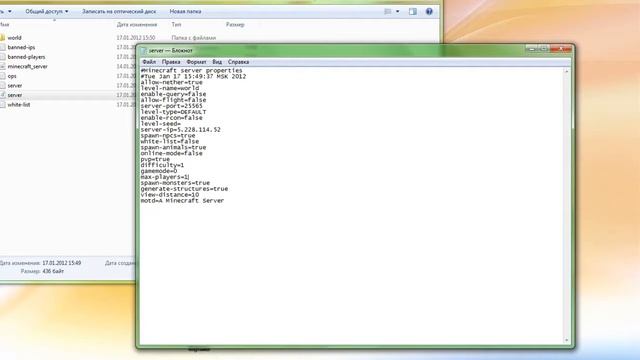Sort files by Тип column header
Screen dimensions: 640x360
(176, 25)
